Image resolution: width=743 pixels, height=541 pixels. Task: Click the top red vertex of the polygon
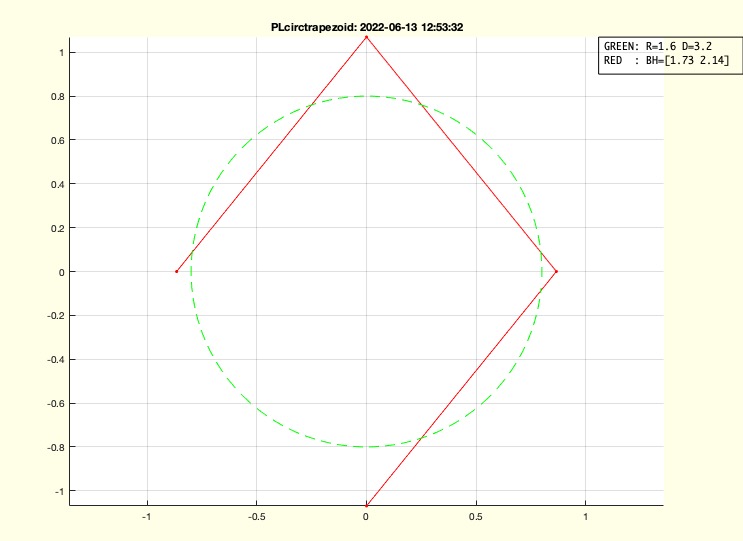366,37
